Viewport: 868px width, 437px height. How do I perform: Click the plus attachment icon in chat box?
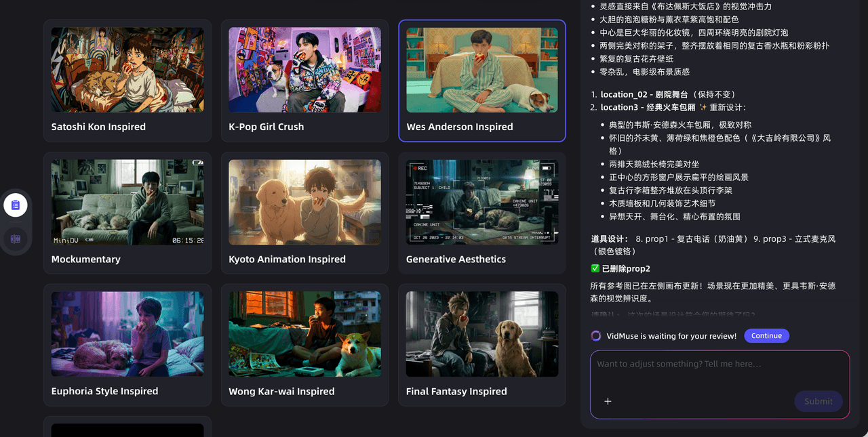coord(608,401)
